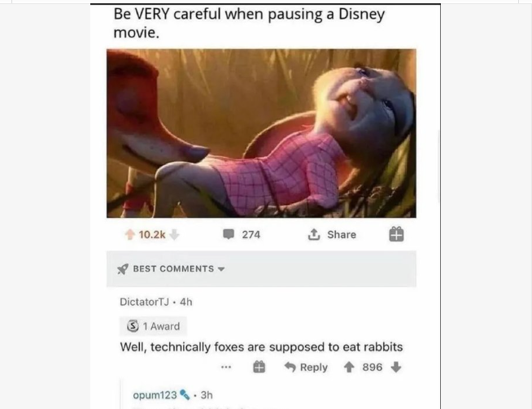Reply to DictatorTJ's comment

tap(306, 367)
